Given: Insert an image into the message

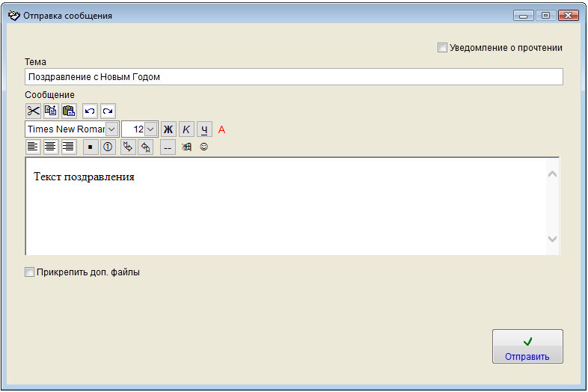Looking at the screenshot, I should (186, 147).
